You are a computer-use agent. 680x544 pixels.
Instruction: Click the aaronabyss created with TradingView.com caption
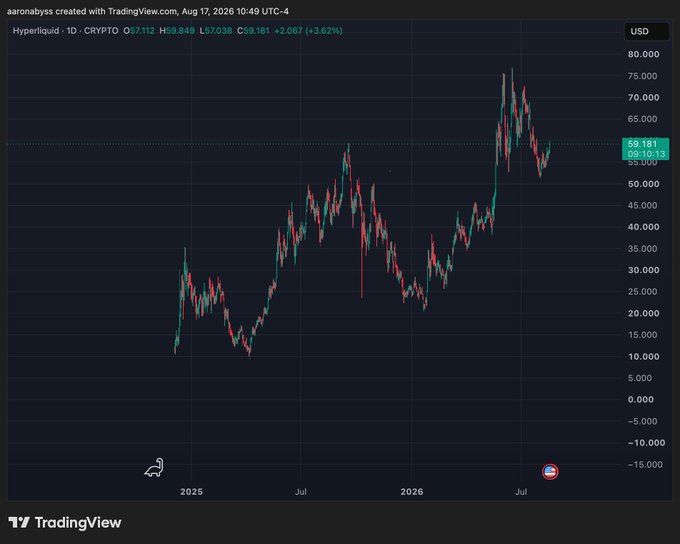pos(147,11)
